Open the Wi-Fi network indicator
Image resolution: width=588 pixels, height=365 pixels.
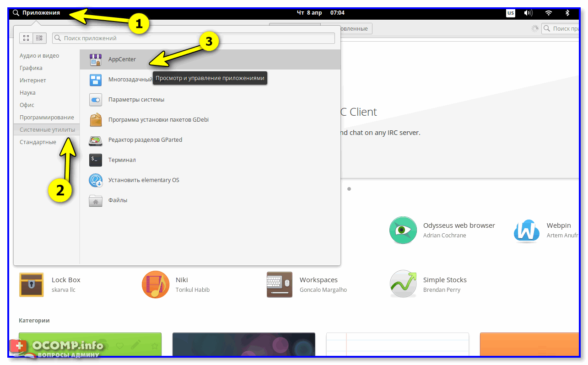549,13
